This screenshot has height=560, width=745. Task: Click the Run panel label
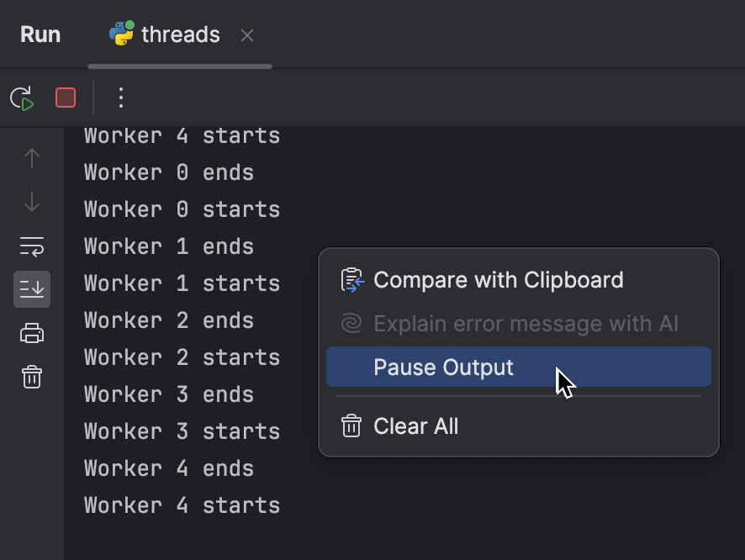(40, 34)
